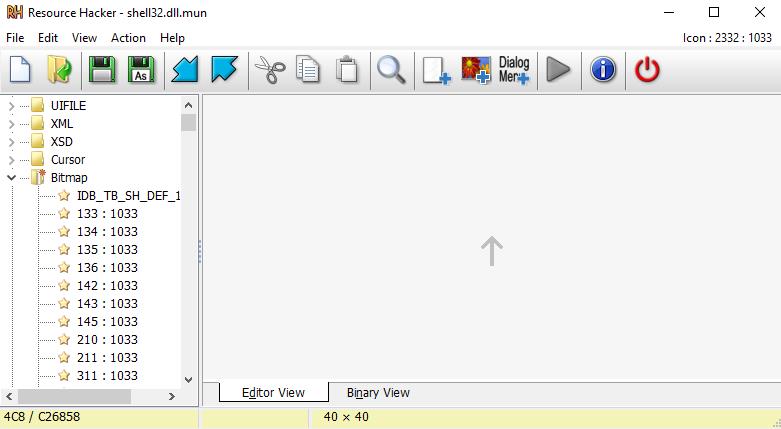The width and height of the screenshot is (781, 429).
Task: Expand the Cursor tree node
Action: [x=11, y=160]
